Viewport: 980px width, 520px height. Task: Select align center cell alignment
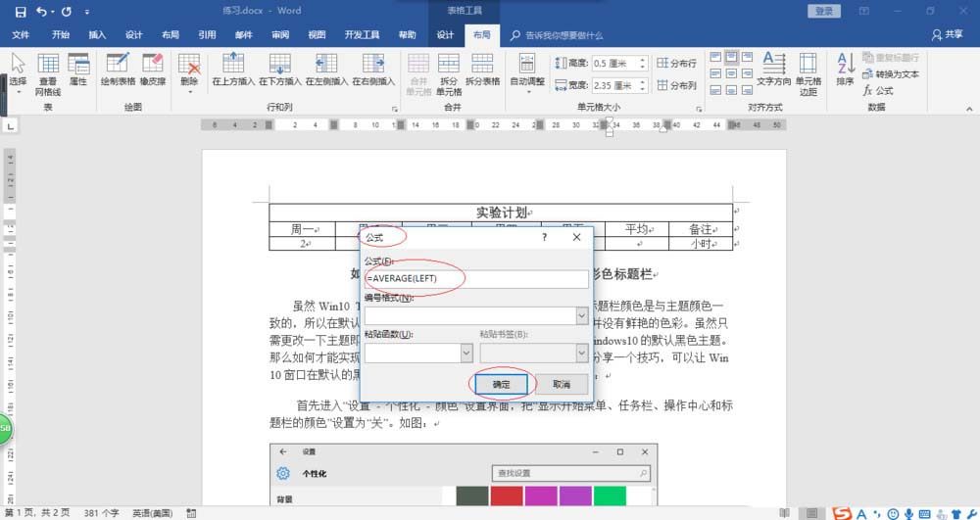click(731, 73)
